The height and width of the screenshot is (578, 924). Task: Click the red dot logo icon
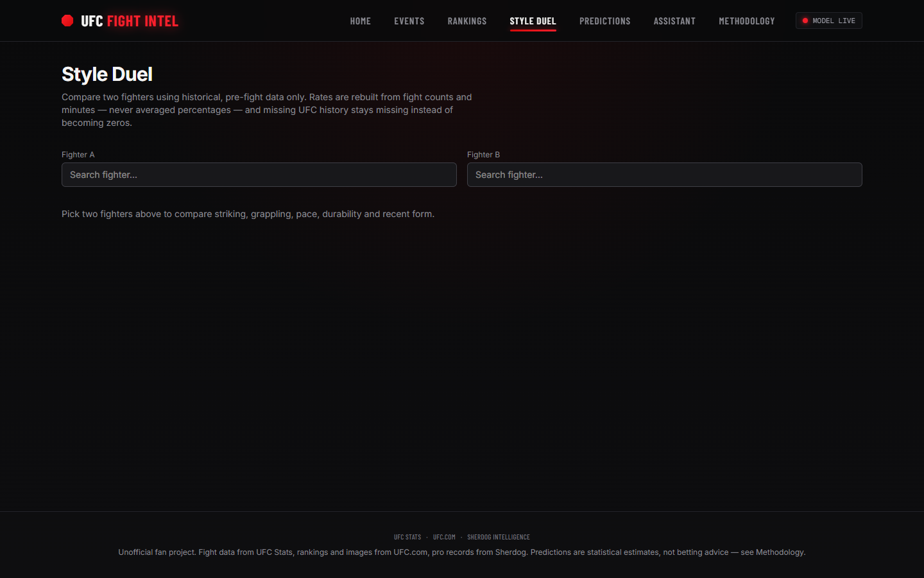[x=67, y=21]
